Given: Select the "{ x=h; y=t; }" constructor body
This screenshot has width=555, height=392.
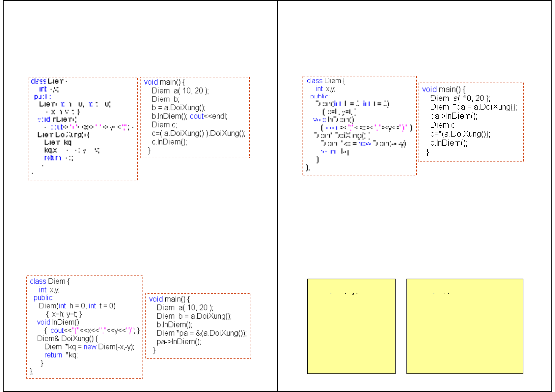Looking at the screenshot, I should tap(64, 314).
